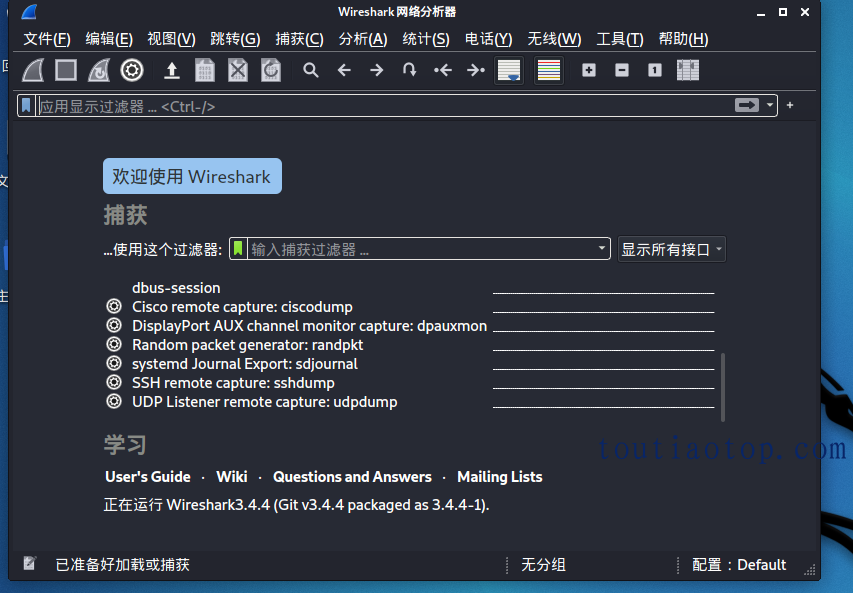Open the 工具(T) menu
The height and width of the screenshot is (593, 853).
[620, 39]
